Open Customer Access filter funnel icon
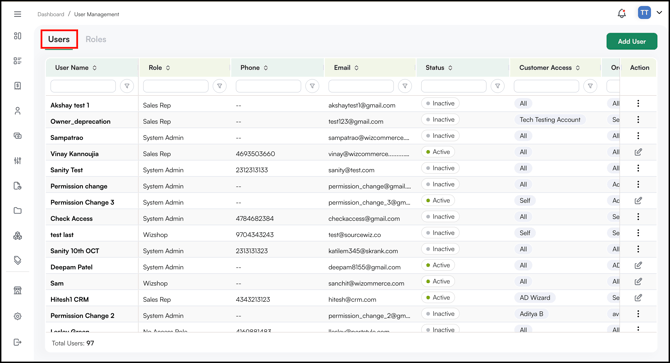The width and height of the screenshot is (670, 363). point(591,86)
